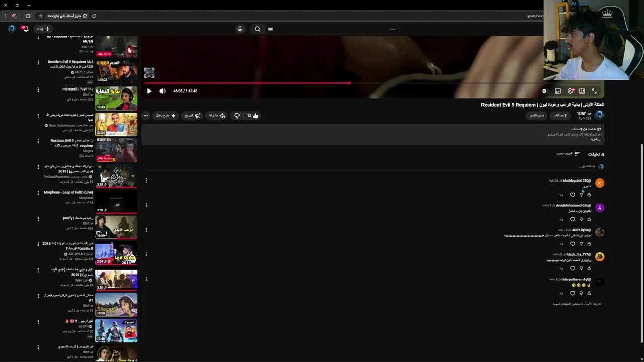Open the comments sort-by dropdown
Image resolution: width=644 pixels, height=362 pixels.
568,154
